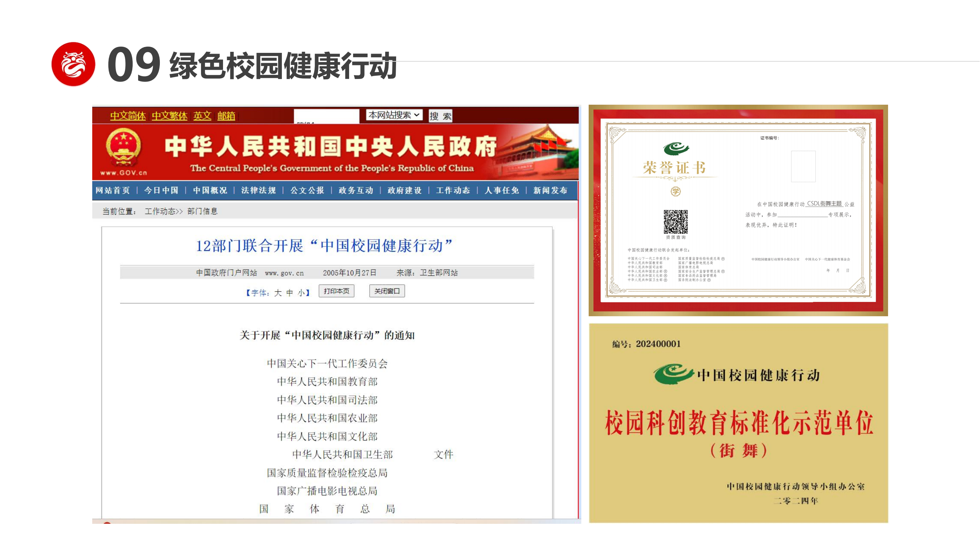Click the round 学 seal on the certificate
This screenshot has height=551, width=980.
(676, 191)
